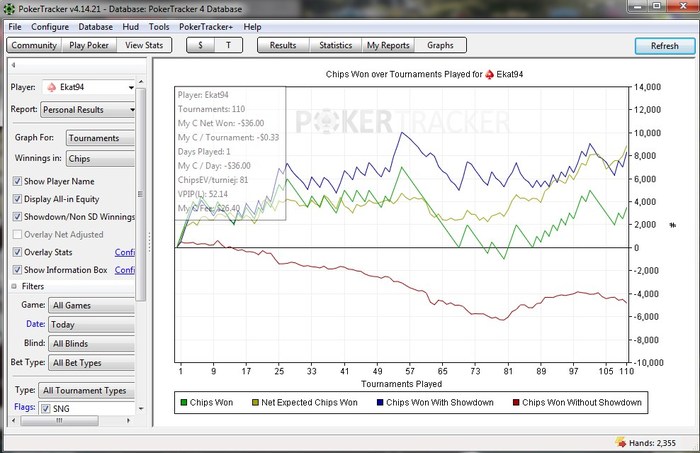Image resolution: width=700 pixels, height=453 pixels.
Task: Open the Statistics tab
Action: (336, 46)
